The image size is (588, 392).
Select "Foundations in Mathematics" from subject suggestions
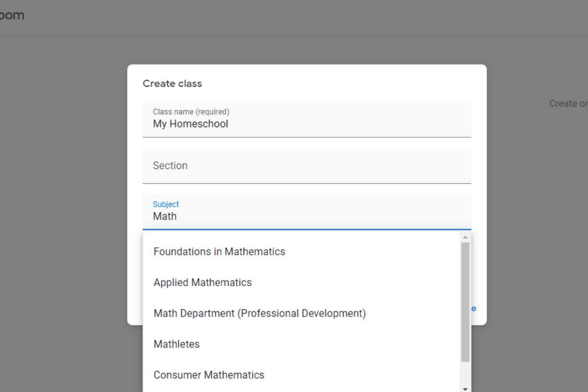219,251
